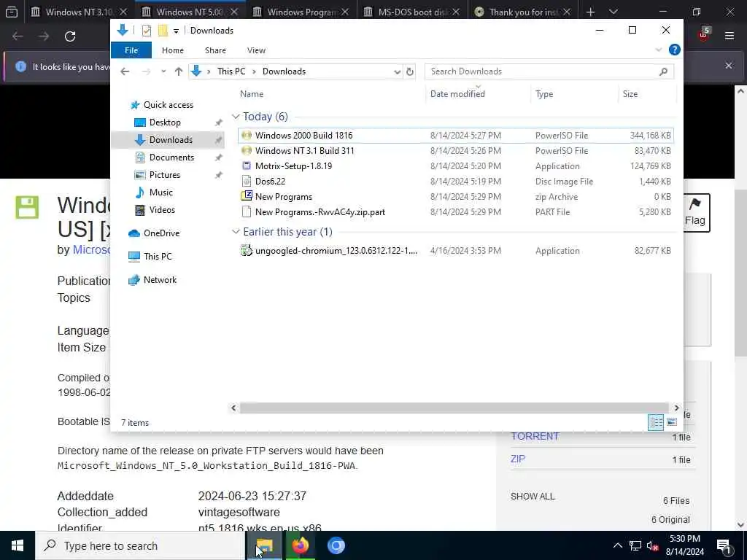Open Firefox list all tabs dropdown
The width and height of the screenshot is (747, 560).
[x=614, y=12]
